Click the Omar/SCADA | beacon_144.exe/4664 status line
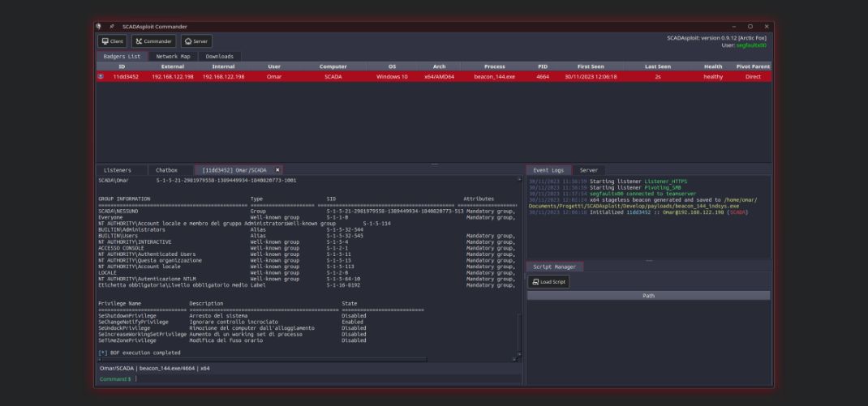The width and height of the screenshot is (868, 406). (x=154, y=368)
